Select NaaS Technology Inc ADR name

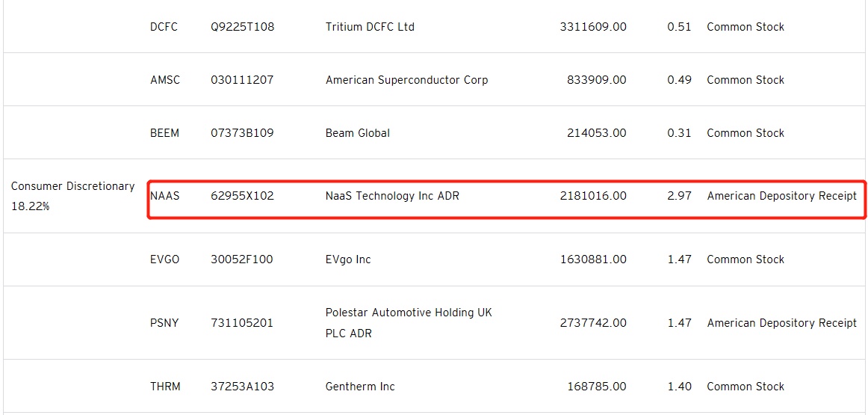392,196
